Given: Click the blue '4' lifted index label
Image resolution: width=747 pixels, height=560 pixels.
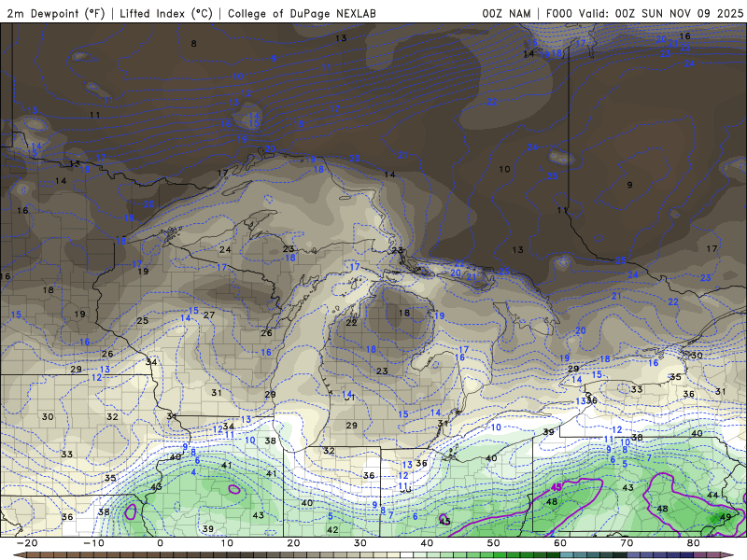Looking at the screenshot, I should click(193, 472).
